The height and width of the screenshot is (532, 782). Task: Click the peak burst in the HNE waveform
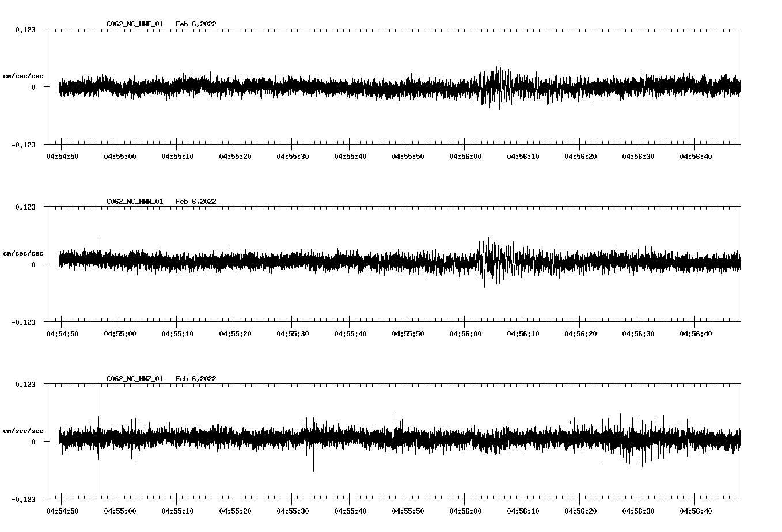(x=495, y=85)
